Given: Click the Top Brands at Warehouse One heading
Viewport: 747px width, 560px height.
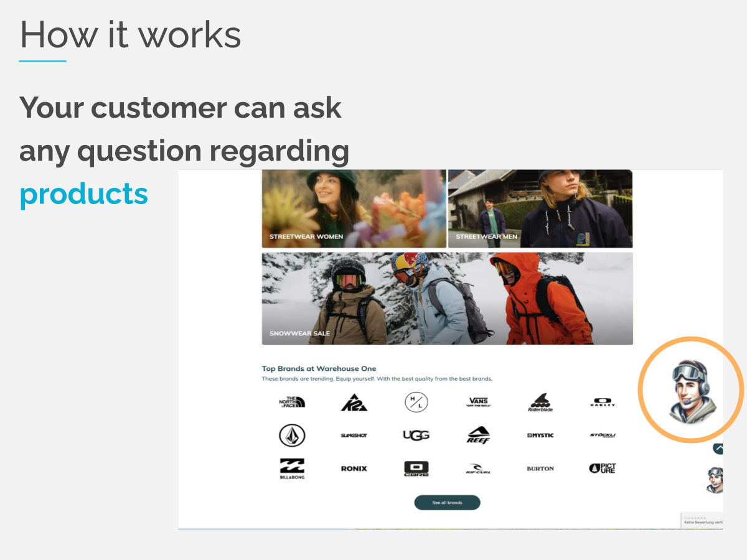Looking at the screenshot, I should pos(319,368).
